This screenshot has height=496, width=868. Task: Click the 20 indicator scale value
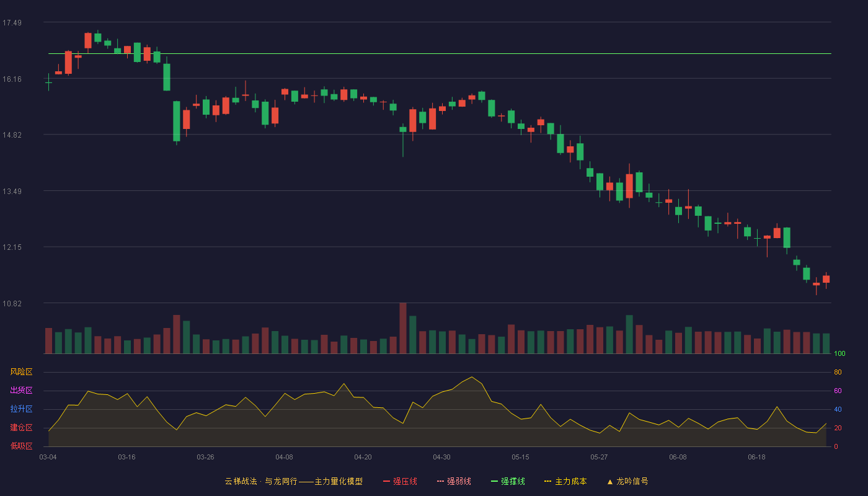coord(838,428)
